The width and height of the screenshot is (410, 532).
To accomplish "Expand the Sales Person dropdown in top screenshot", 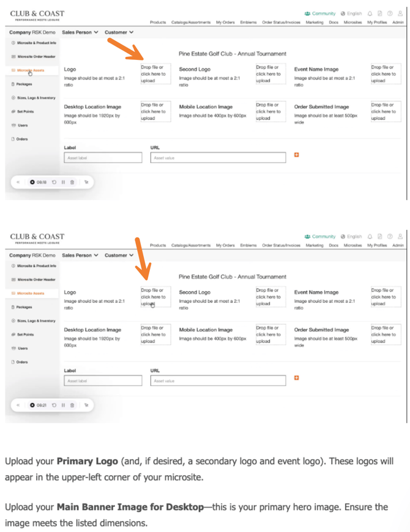I will (x=80, y=32).
